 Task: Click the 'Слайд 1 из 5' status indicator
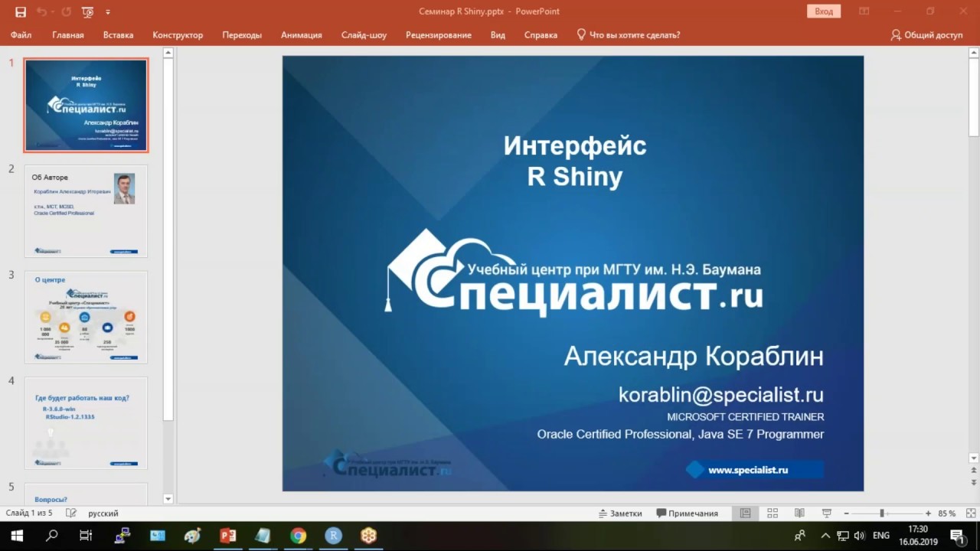29,514
